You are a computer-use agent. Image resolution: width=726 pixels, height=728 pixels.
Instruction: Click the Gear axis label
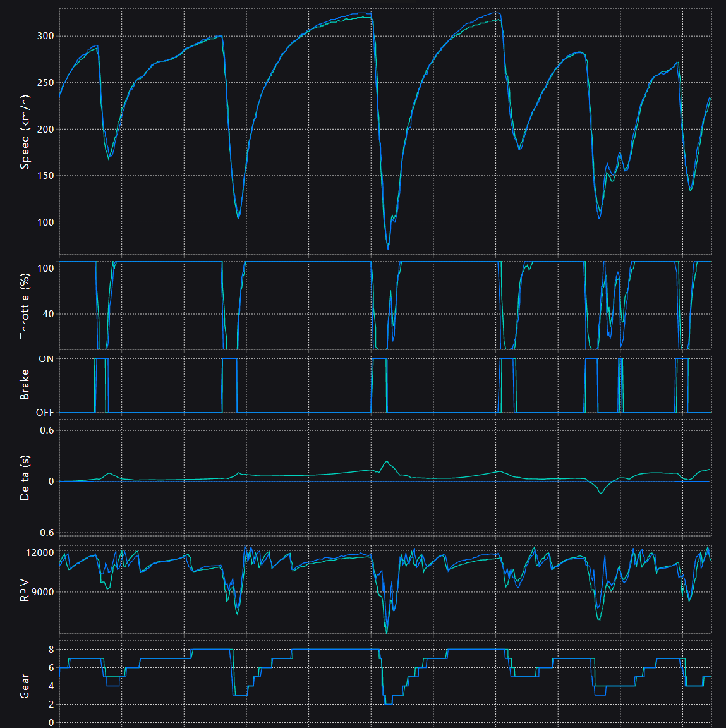[25, 686]
